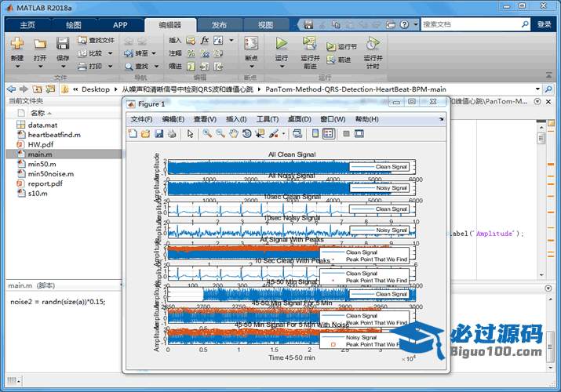Viewport: 561px width, 392px height.
Task: Click Figure 1 new figure icon
Action: [133, 133]
